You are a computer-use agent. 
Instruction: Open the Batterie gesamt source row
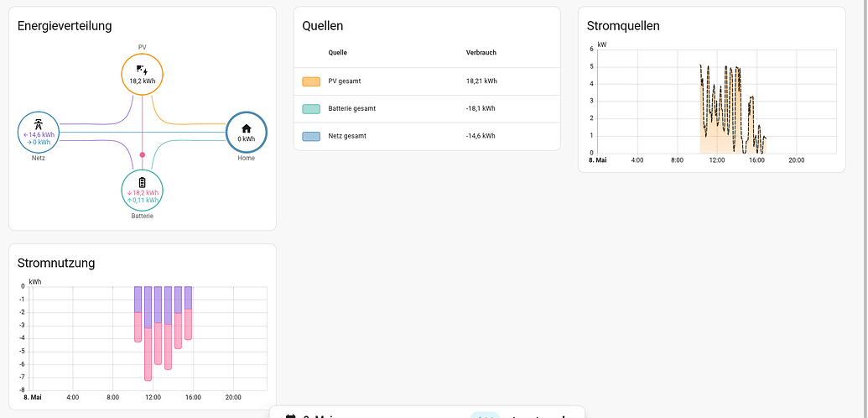[427, 108]
